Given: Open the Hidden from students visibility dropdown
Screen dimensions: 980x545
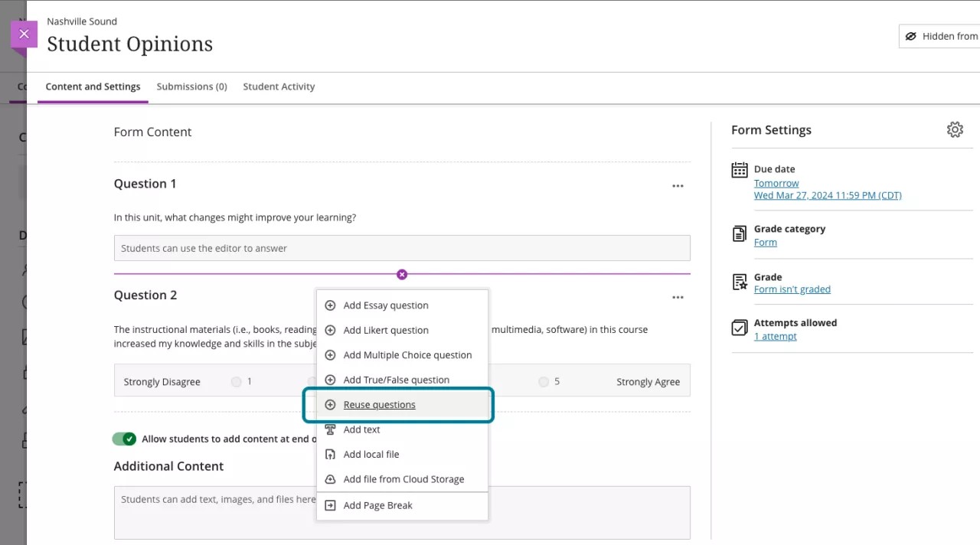Looking at the screenshot, I should [942, 35].
